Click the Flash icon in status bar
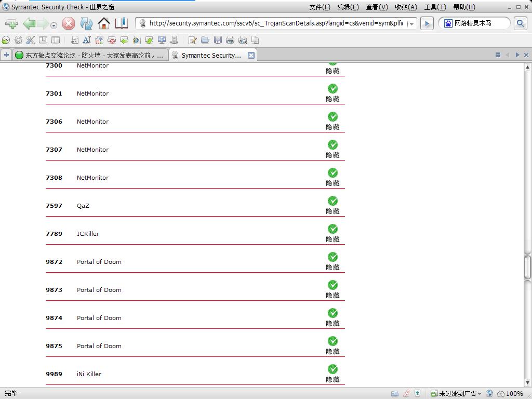The height and width of the screenshot is (399, 532). pos(406,394)
